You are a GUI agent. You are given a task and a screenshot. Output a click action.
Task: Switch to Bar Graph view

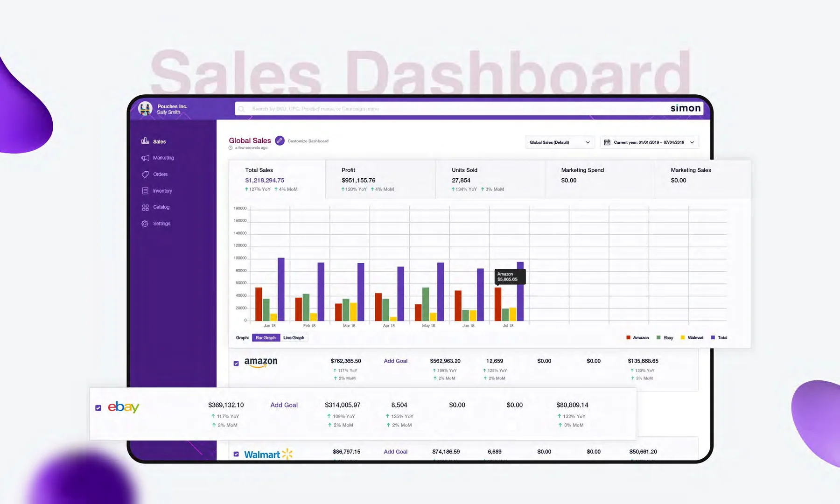[266, 338]
